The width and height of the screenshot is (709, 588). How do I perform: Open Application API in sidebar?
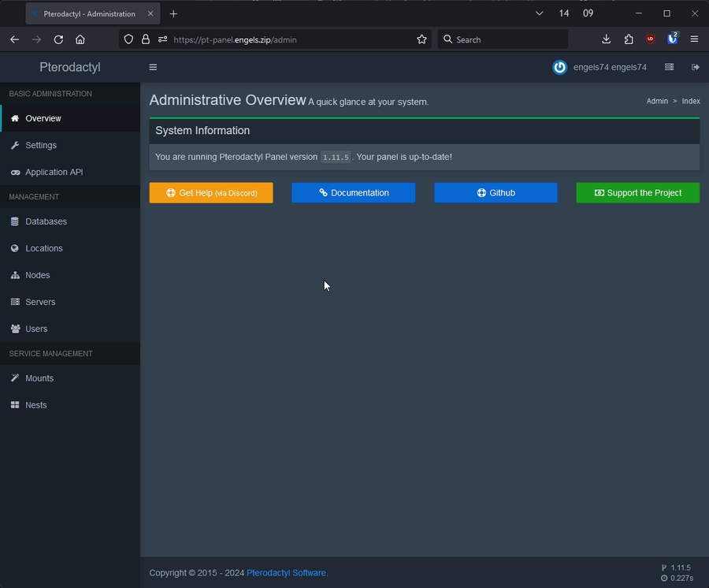click(x=54, y=172)
